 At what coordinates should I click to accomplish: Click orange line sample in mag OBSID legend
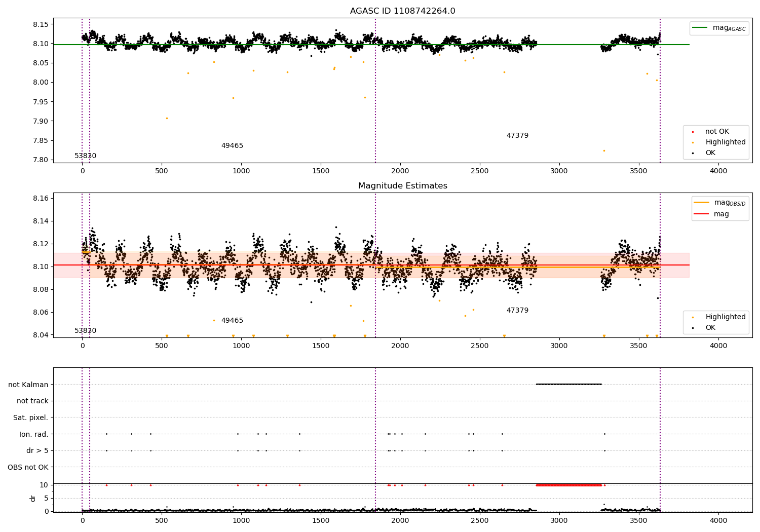tap(701, 203)
